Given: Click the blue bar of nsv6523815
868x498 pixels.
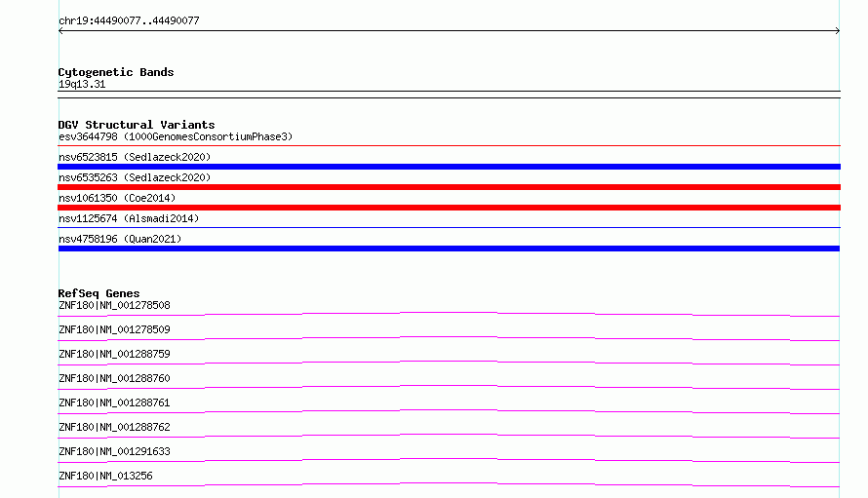Looking at the screenshot, I should [x=449, y=167].
